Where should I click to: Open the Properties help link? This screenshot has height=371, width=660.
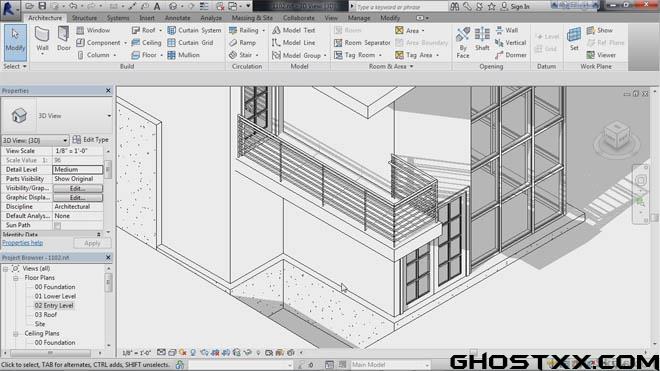click(x=23, y=243)
